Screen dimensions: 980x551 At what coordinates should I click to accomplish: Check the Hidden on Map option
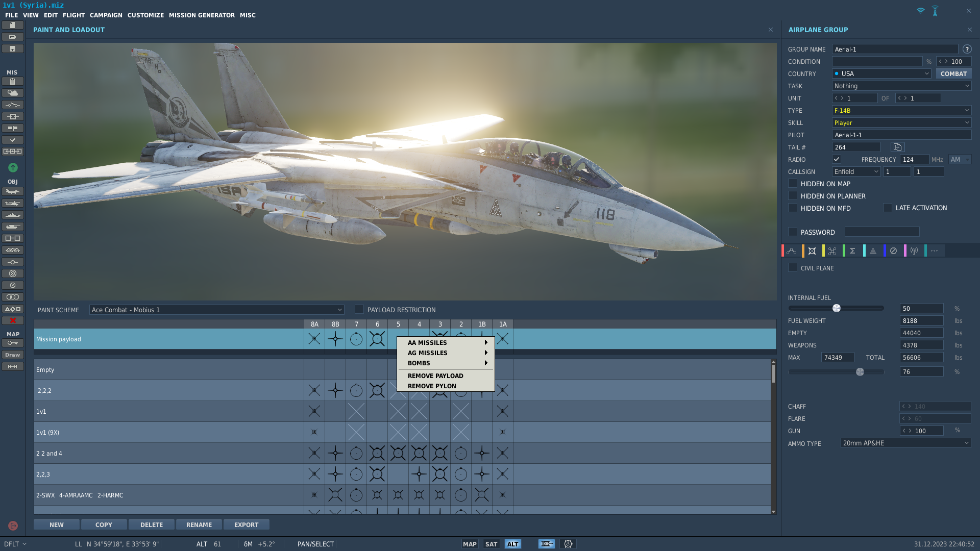(x=793, y=184)
